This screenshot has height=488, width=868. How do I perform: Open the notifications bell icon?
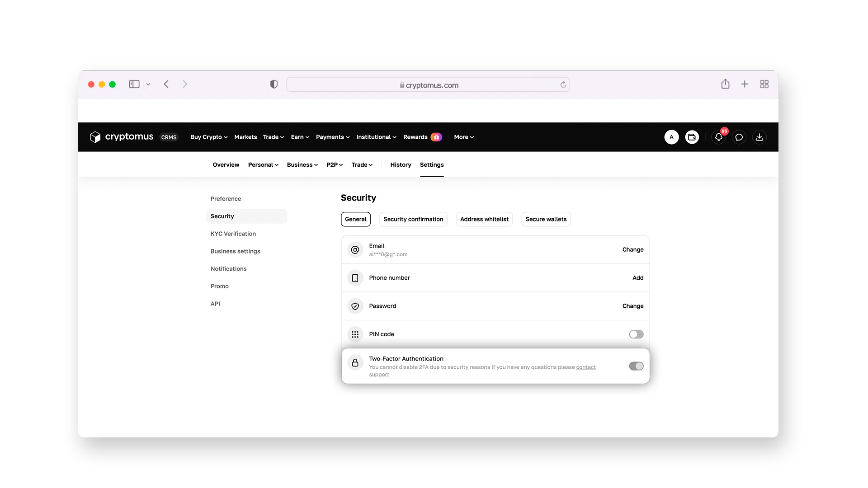(718, 137)
